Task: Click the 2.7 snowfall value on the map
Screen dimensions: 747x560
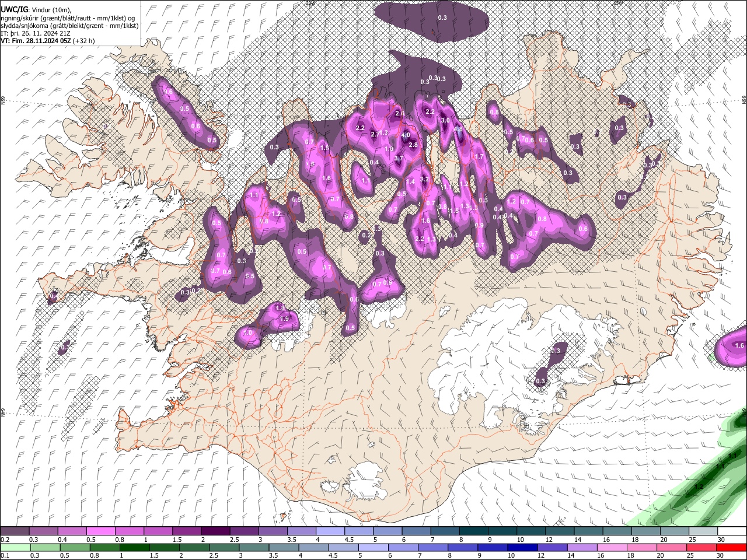Action: [375, 134]
